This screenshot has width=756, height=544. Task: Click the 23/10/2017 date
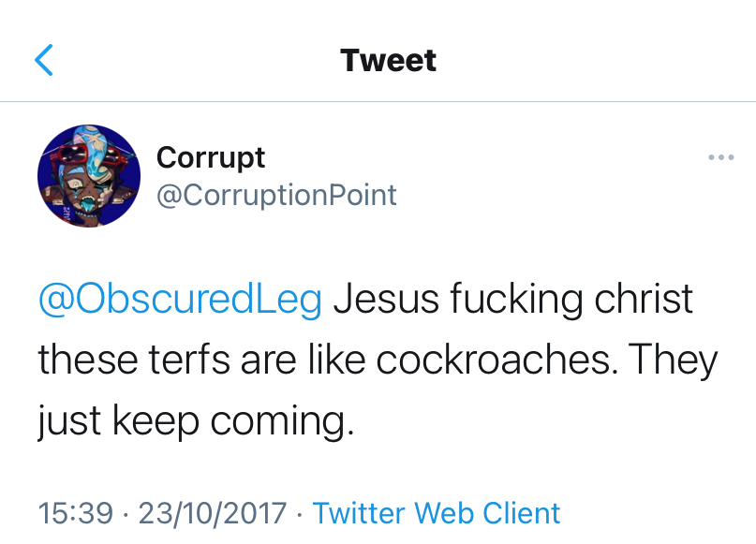[x=213, y=513]
